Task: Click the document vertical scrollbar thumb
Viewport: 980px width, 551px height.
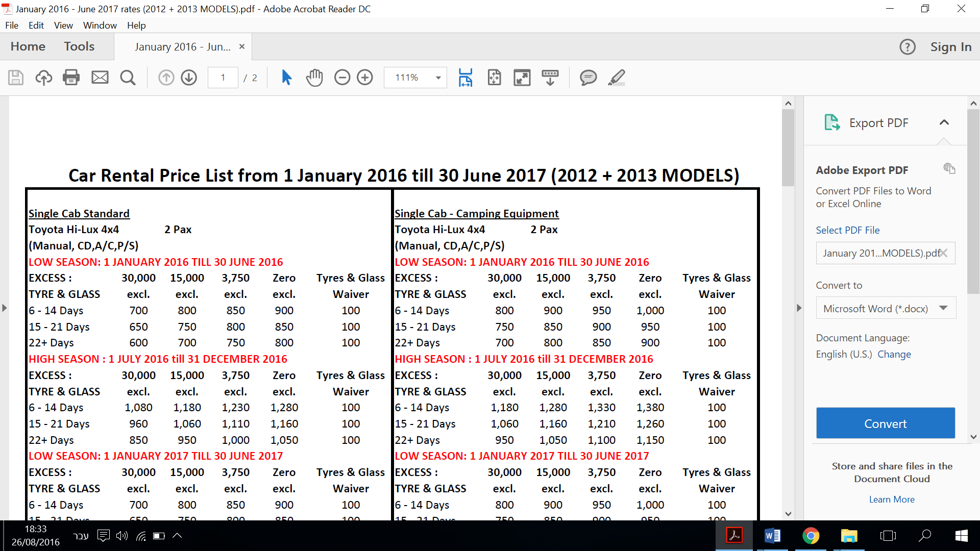Action: click(788, 148)
